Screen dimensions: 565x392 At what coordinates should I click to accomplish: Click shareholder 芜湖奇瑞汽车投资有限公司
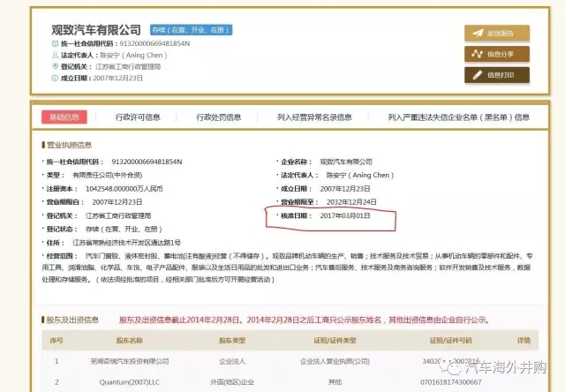(x=130, y=361)
